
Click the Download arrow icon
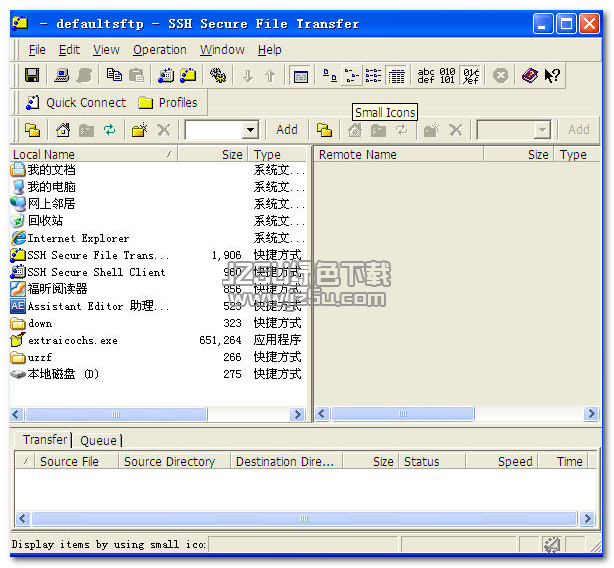click(247, 76)
